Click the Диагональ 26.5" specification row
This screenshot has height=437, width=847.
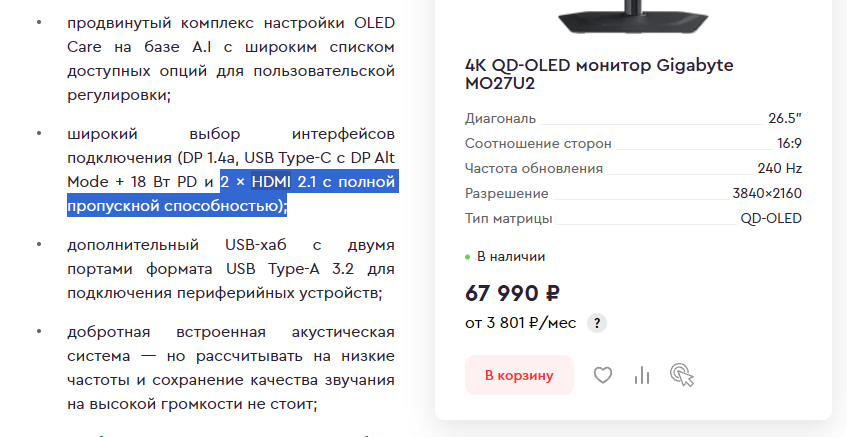(633, 118)
